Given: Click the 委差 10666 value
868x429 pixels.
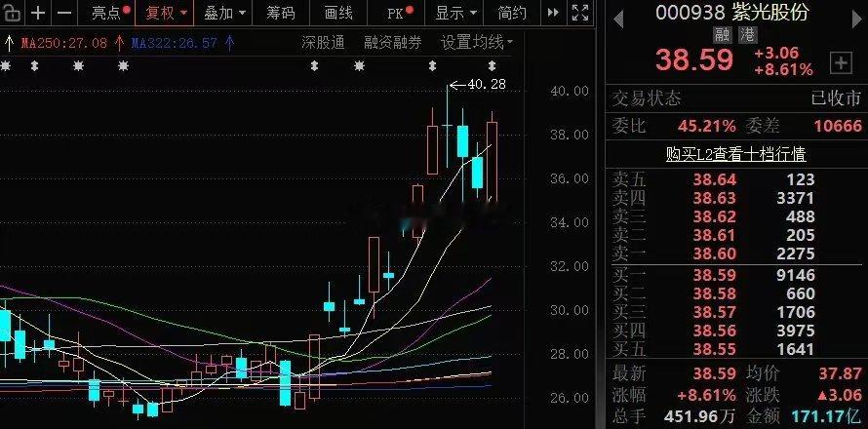Looking at the screenshot, I should pyautogui.click(x=838, y=126).
